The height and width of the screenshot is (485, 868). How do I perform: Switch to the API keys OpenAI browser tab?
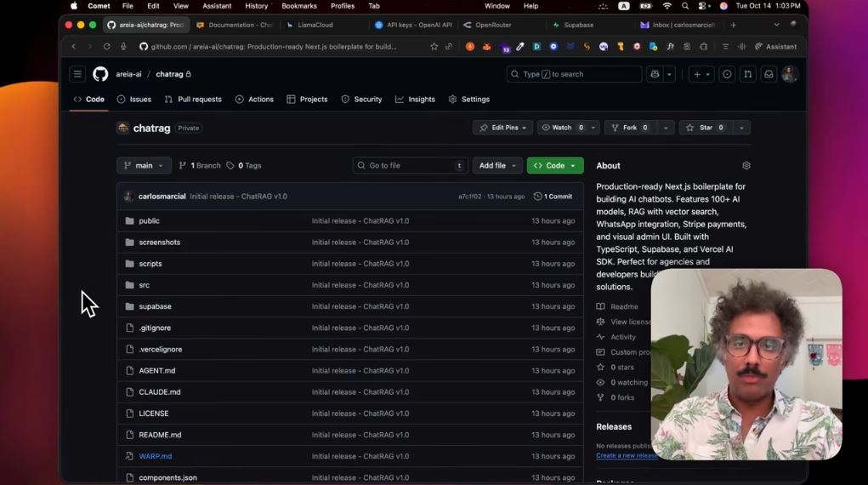point(414,25)
